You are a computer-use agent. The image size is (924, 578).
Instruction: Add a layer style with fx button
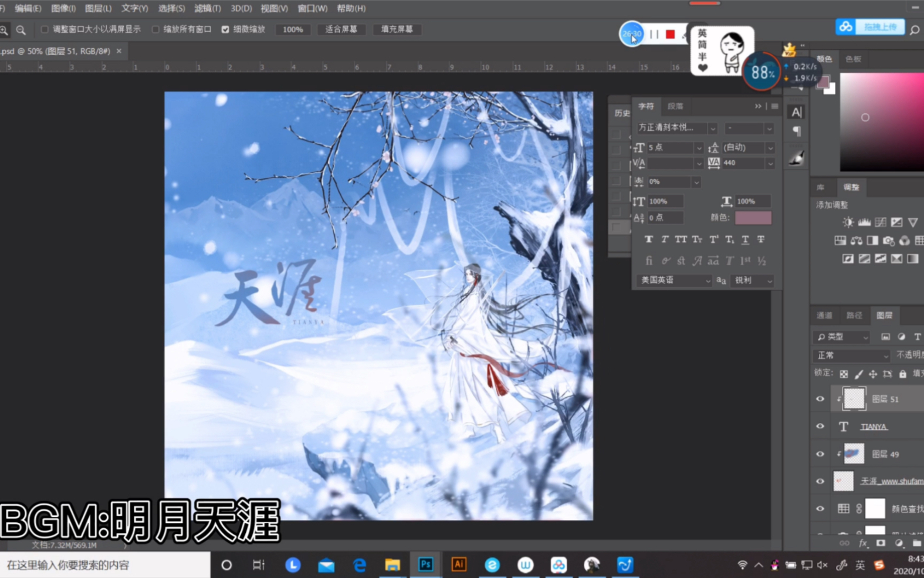[x=863, y=543]
